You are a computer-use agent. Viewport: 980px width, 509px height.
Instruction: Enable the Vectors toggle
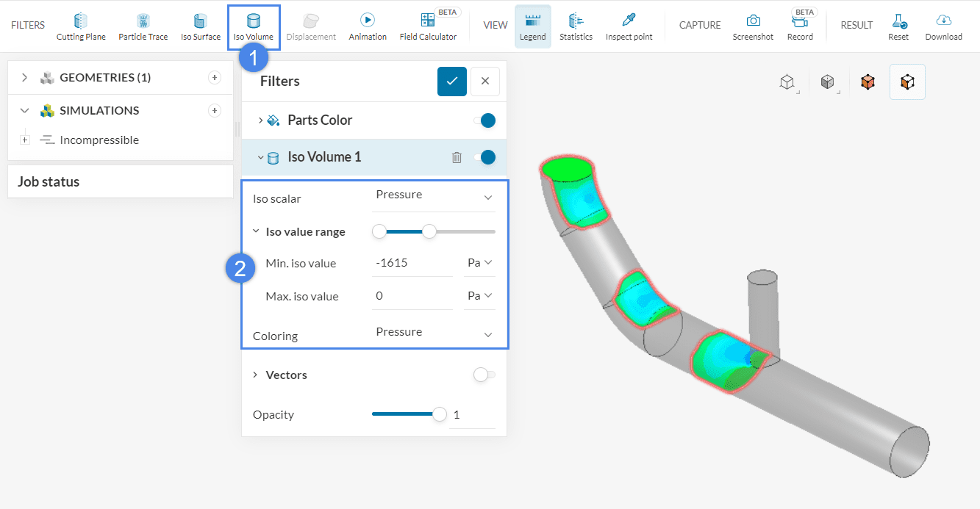click(484, 375)
